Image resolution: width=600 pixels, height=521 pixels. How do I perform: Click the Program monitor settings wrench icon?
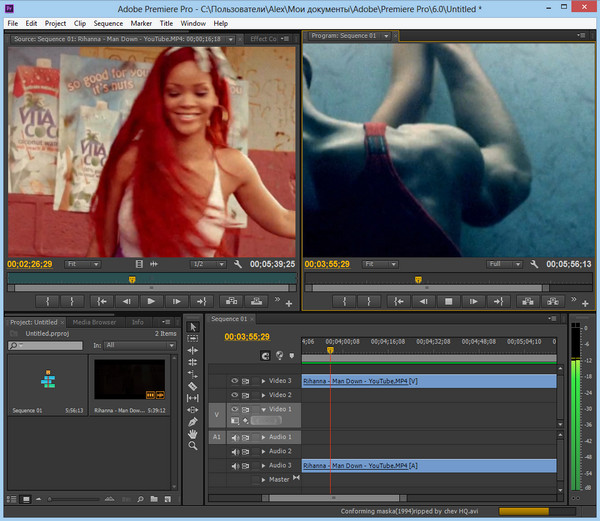click(534, 264)
